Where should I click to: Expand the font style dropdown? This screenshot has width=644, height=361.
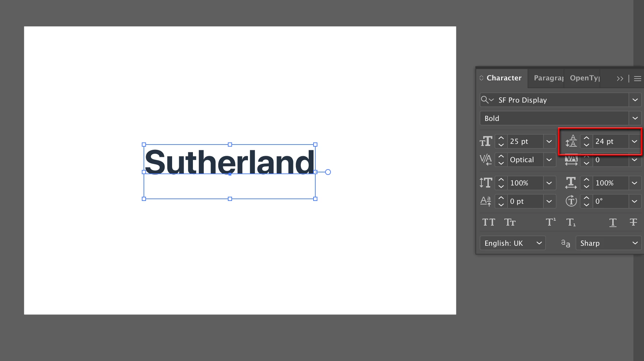(x=635, y=118)
